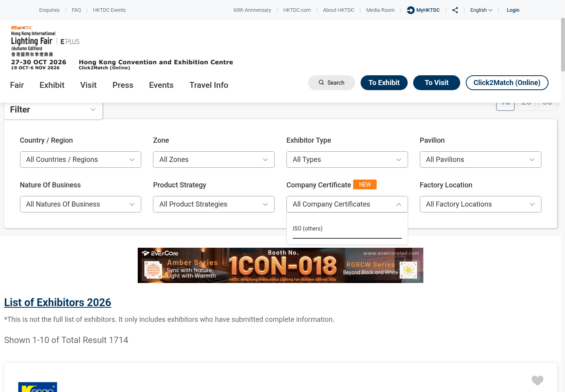Click the 60th Anniversary link
The image size is (565, 392).
(x=252, y=10)
